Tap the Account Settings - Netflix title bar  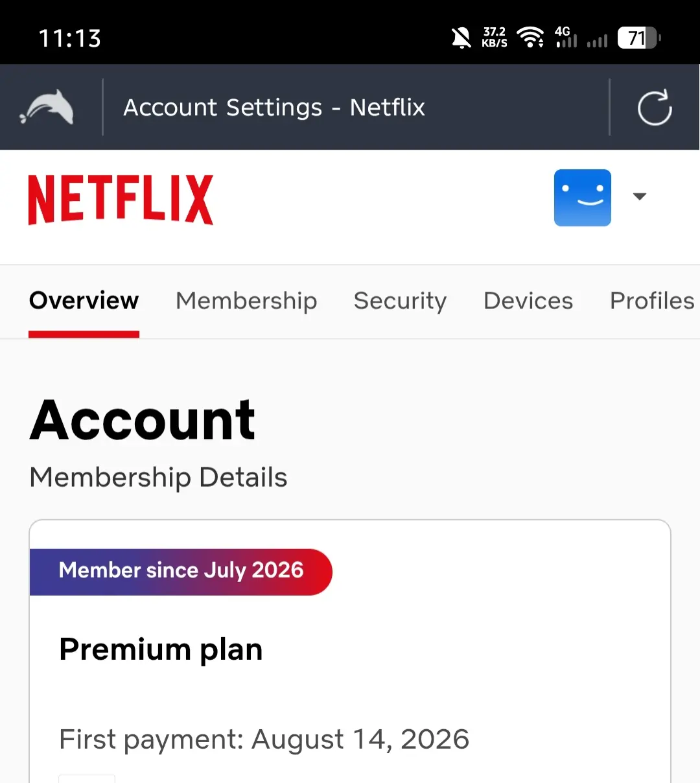coord(274,108)
